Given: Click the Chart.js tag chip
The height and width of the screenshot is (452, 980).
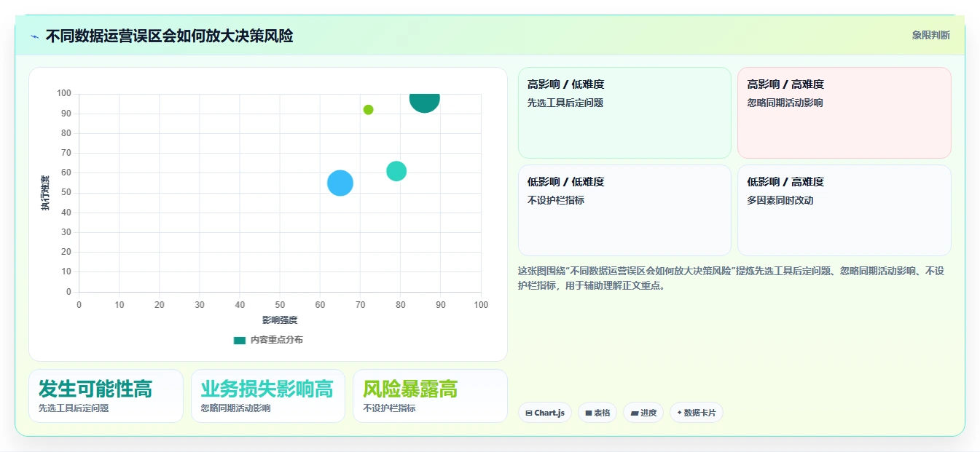Looking at the screenshot, I should pyautogui.click(x=545, y=413).
